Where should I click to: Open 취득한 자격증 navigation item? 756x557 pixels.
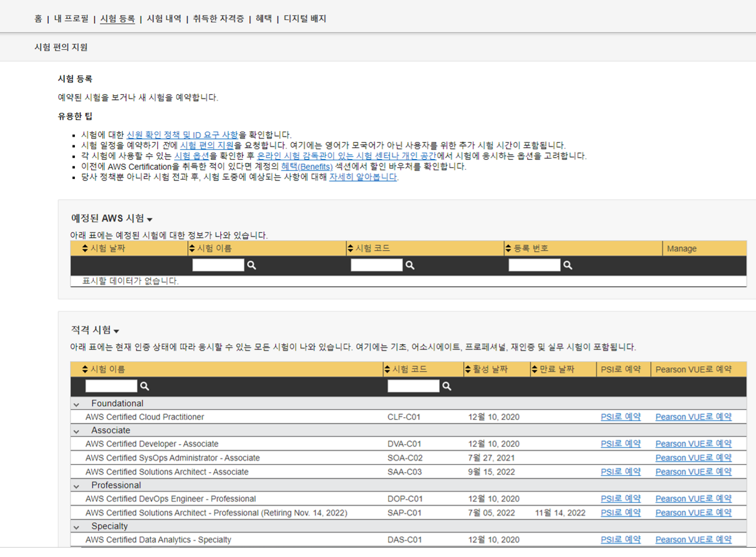(218, 19)
